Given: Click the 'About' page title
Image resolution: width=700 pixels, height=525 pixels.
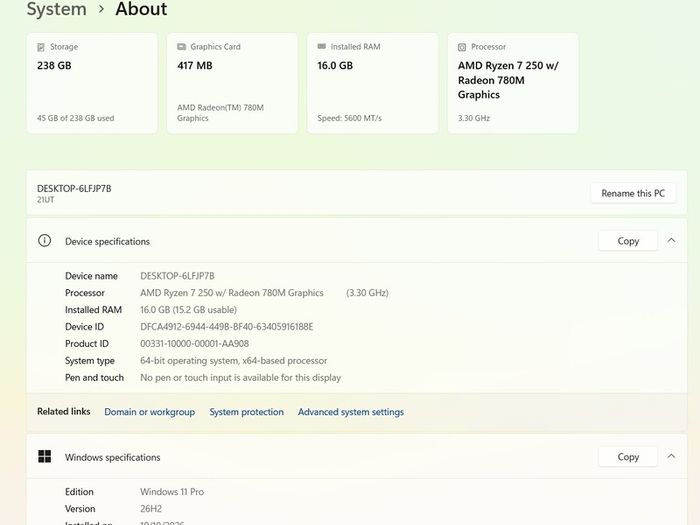Looking at the screenshot, I should click(x=141, y=9).
